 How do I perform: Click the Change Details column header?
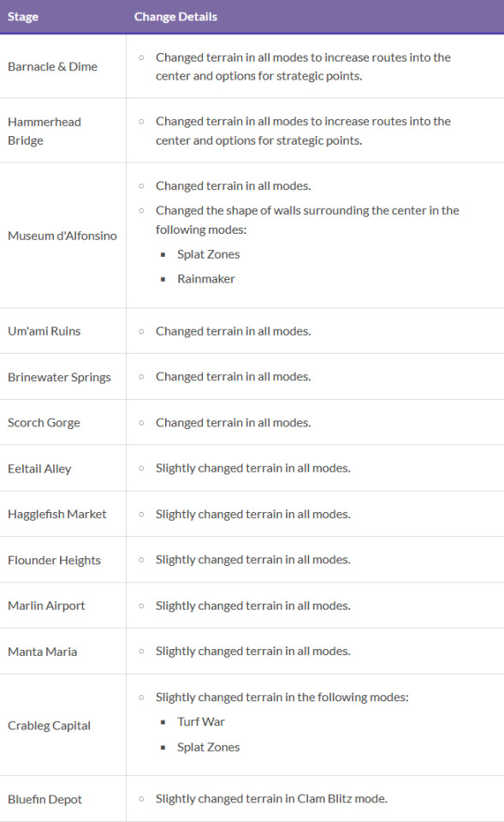coord(175,17)
